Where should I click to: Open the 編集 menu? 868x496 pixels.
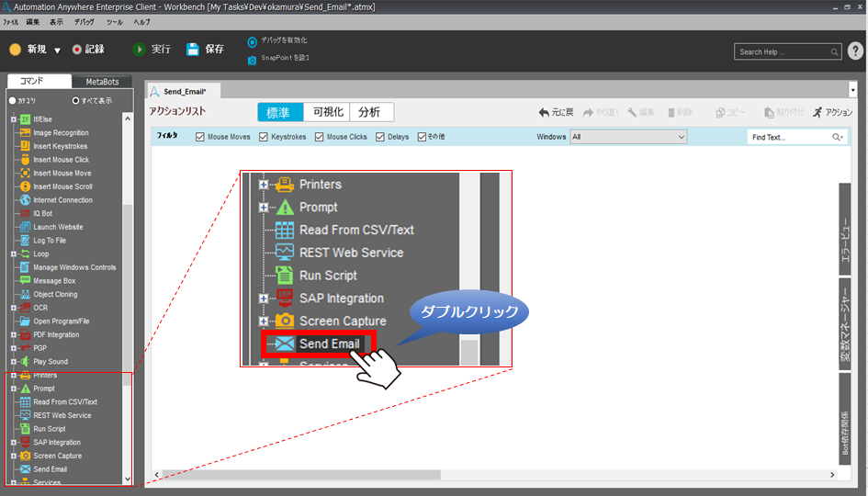(33, 22)
